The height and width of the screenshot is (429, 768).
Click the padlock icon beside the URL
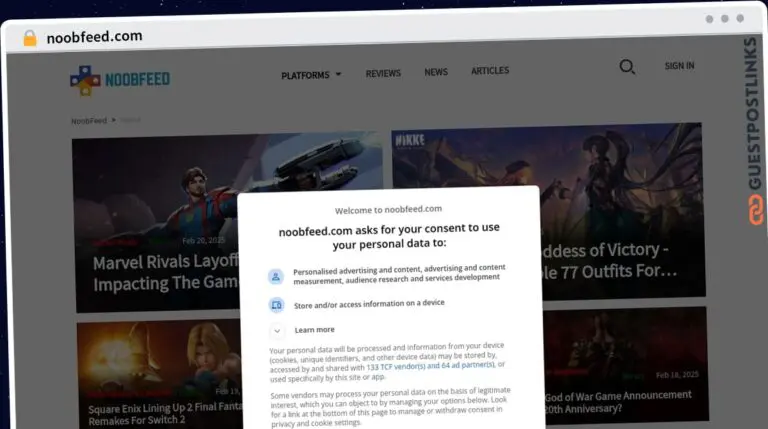tap(30, 38)
